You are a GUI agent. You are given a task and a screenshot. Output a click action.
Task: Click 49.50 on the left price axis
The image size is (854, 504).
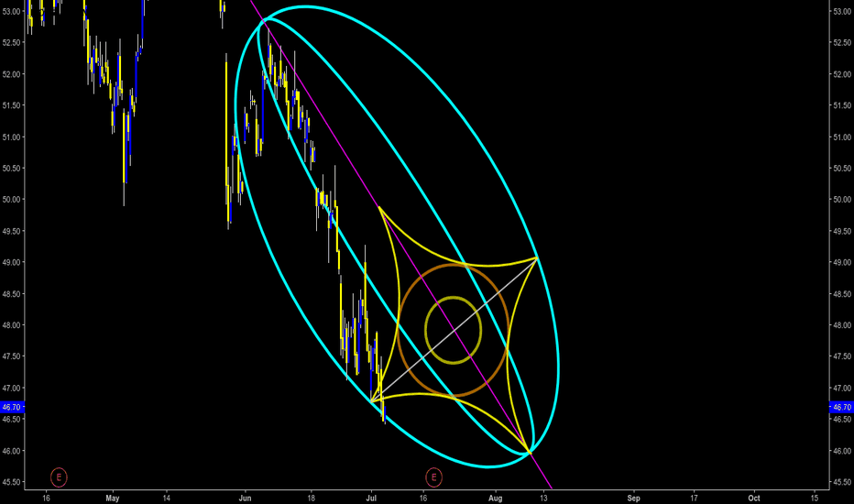click(x=11, y=231)
